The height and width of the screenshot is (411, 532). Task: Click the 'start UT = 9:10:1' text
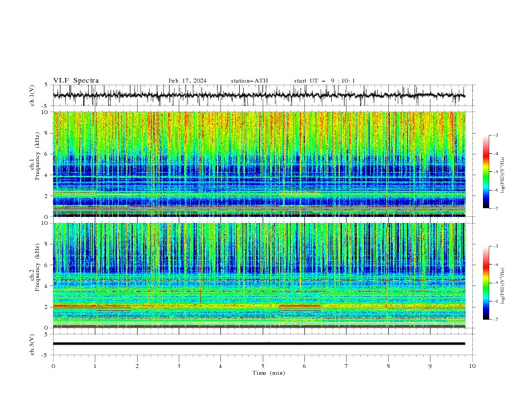tap(324, 81)
